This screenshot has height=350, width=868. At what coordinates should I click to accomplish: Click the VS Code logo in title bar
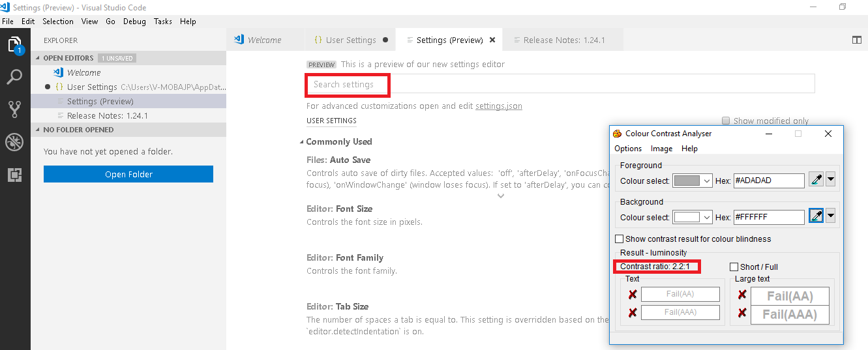point(6,7)
